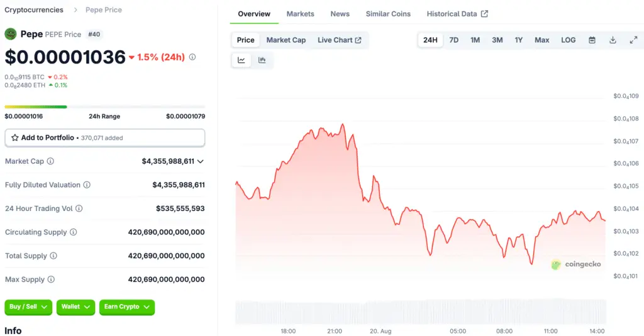Viewport: 644px width, 336px height.
Task: Select the 24H time range
Action: [430, 40]
